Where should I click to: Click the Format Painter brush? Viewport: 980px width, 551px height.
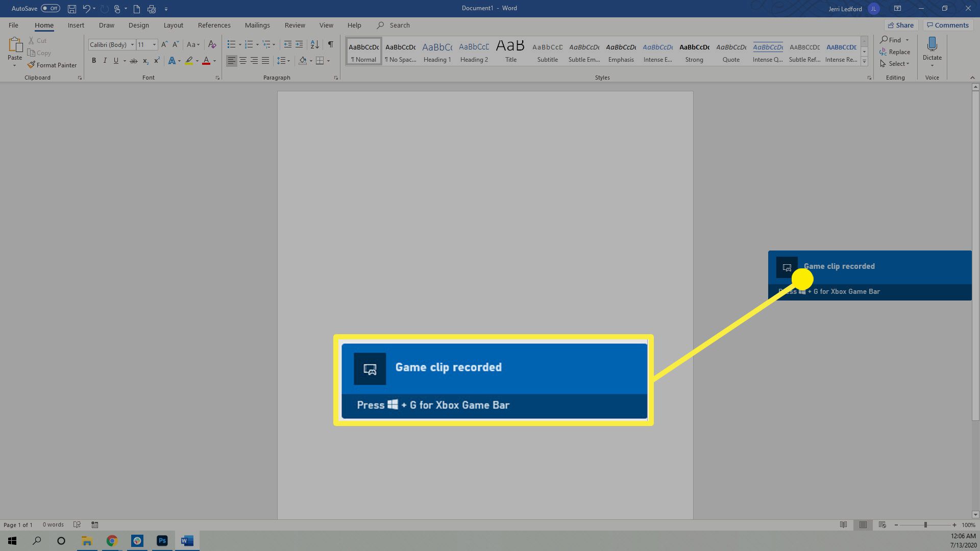[52, 65]
